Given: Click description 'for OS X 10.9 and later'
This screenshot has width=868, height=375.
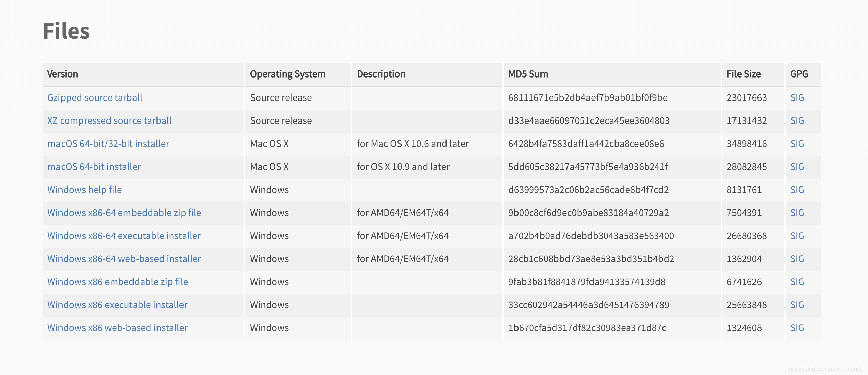Looking at the screenshot, I should (403, 167).
